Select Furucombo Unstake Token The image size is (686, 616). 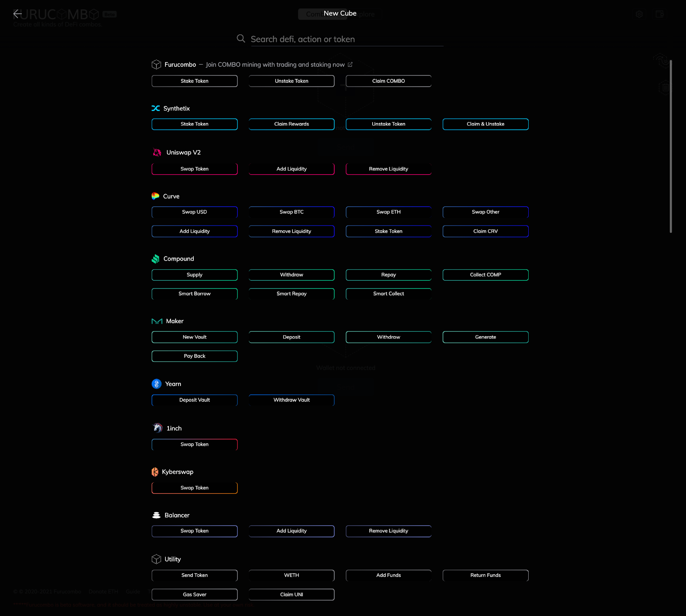click(x=292, y=81)
